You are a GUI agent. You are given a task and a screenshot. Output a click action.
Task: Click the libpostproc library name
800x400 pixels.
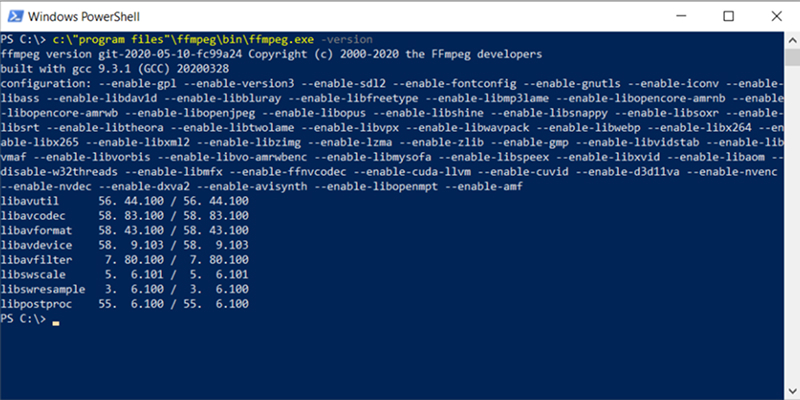click(x=37, y=305)
